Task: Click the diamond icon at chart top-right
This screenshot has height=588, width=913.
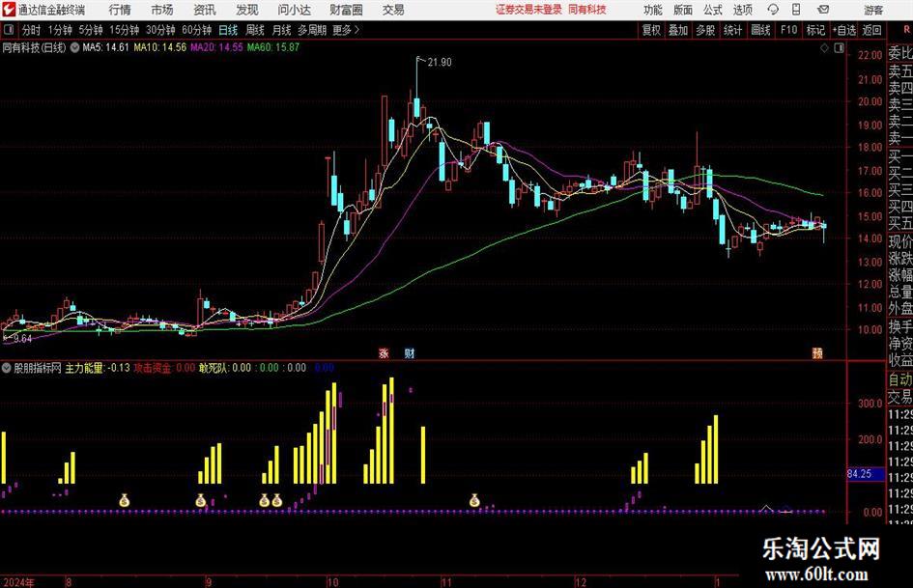Action: coord(824,48)
